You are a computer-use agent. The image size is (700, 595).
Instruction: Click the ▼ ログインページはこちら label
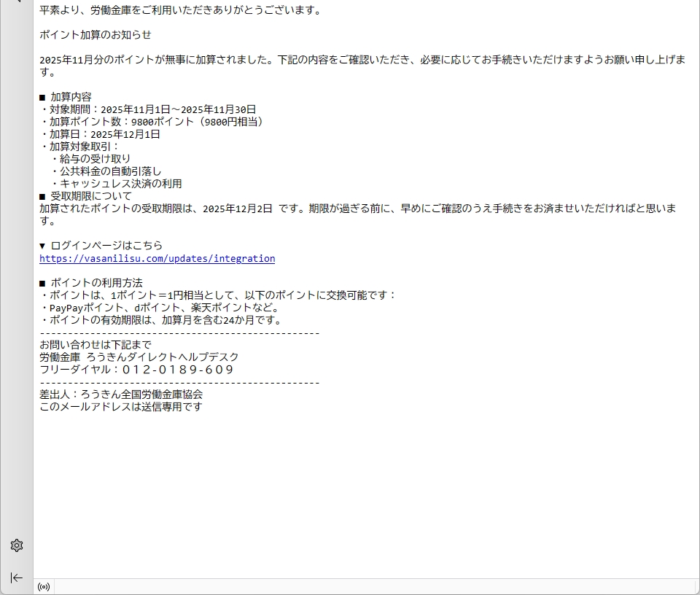101,246
